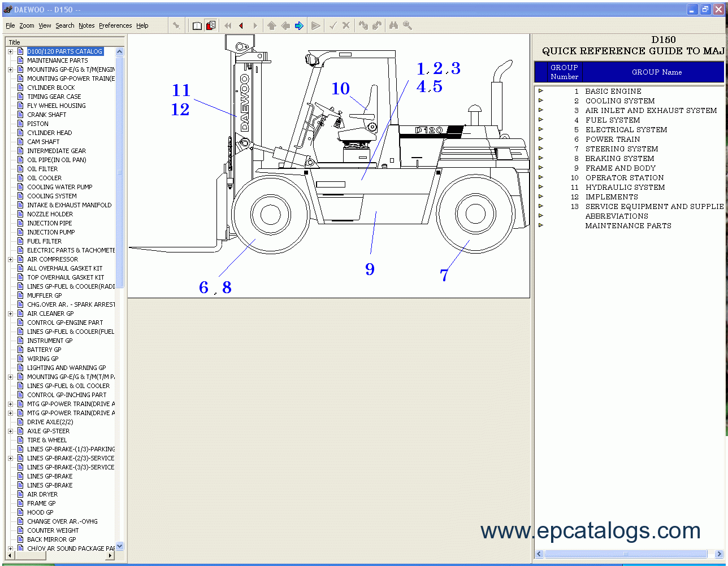Open group 6 POWER TRAIN in the guide
The height and width of the screenshot is (566, 728).
[613, 139]
